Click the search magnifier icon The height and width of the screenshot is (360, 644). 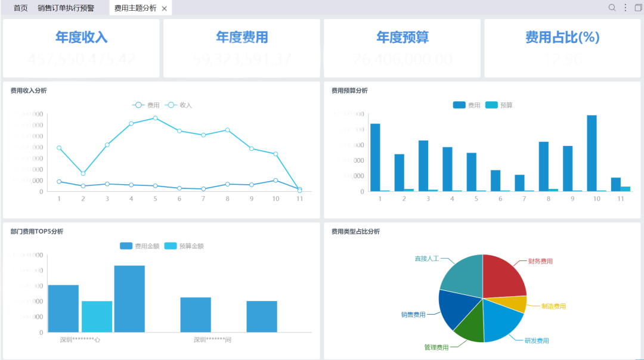pos(612,8)
